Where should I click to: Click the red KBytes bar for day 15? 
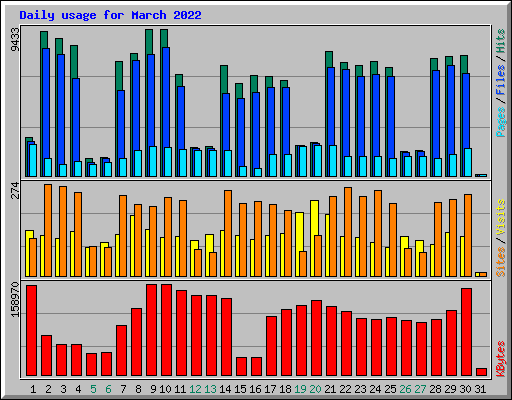(241, 367)
